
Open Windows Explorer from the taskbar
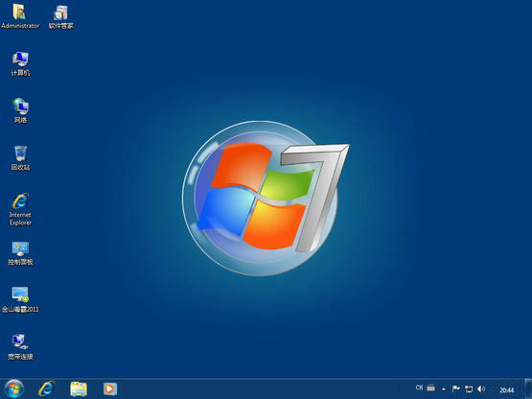click(79, 388)
